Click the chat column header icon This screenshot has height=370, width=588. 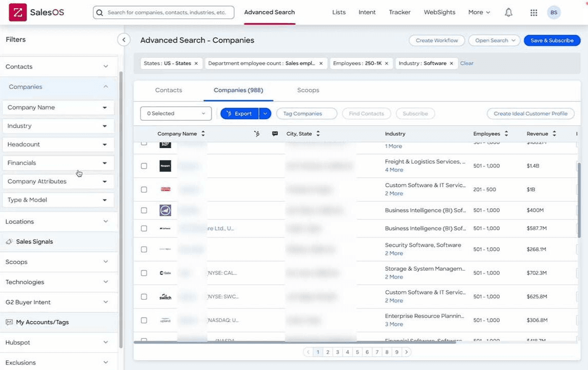(x=275, y=134)
